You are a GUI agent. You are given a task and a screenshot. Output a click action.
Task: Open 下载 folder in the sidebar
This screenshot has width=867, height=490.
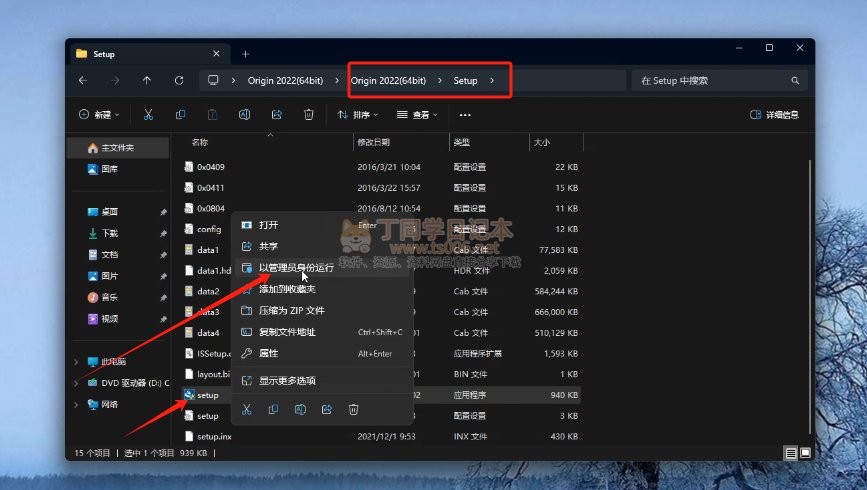coord(110,233)
